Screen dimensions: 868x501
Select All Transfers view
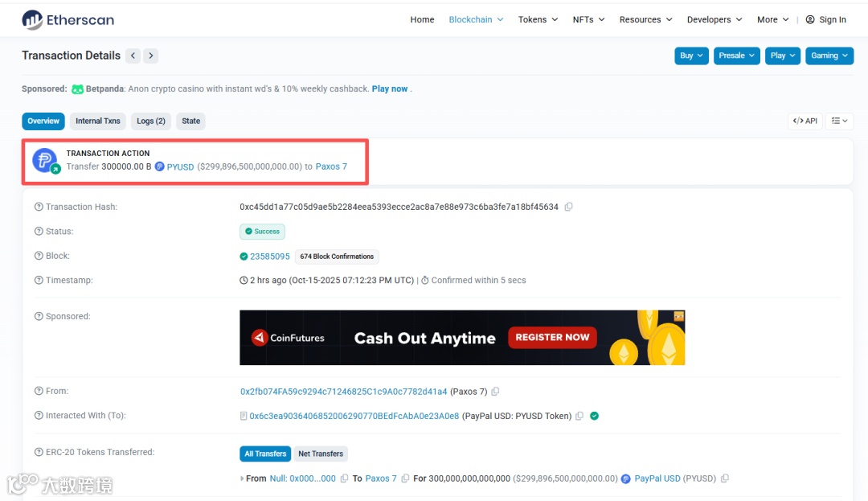pos(266,454)
